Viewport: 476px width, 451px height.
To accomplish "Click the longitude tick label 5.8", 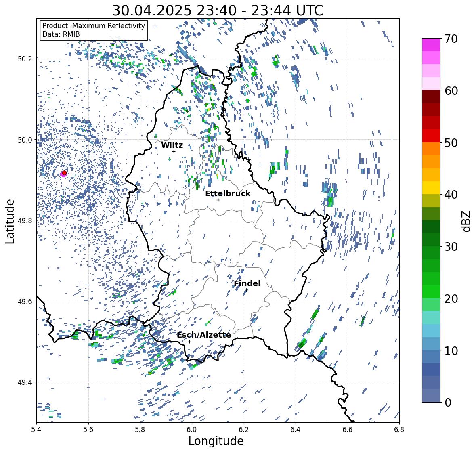I will coord(140,429).
